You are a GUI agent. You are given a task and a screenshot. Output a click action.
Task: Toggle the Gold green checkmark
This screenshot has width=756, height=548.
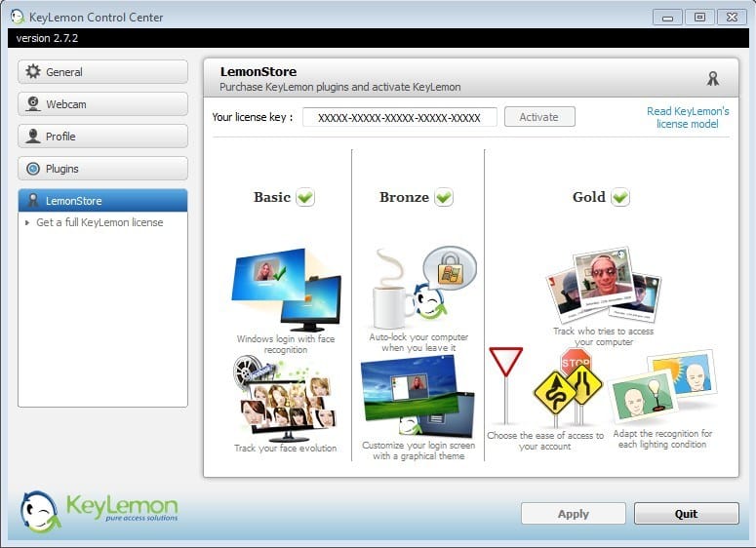(620, 197)
